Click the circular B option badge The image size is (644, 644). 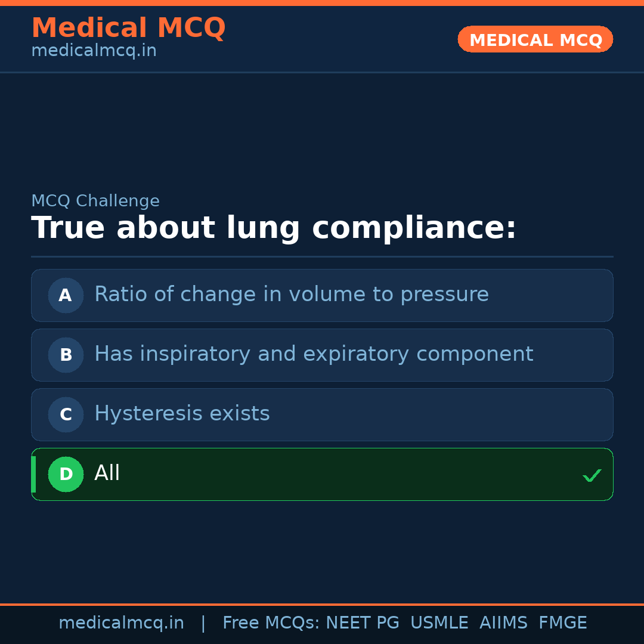pos(66,355)
